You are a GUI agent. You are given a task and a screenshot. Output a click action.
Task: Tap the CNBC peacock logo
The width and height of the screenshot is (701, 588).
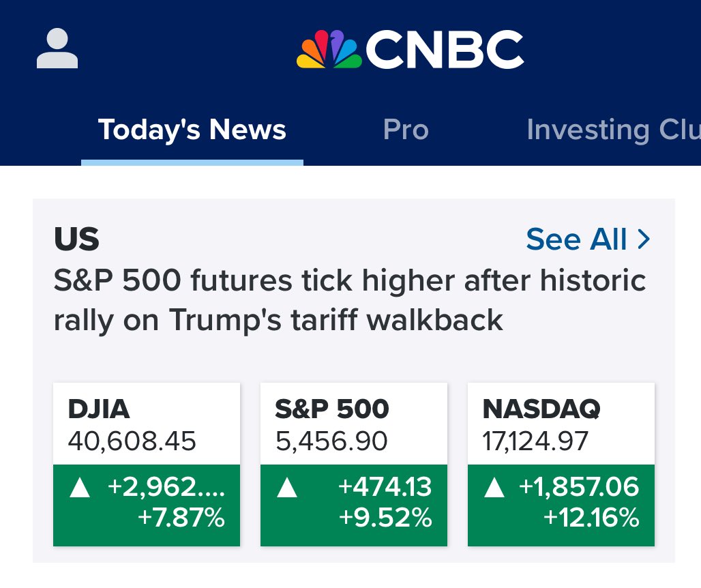(329, 49)
